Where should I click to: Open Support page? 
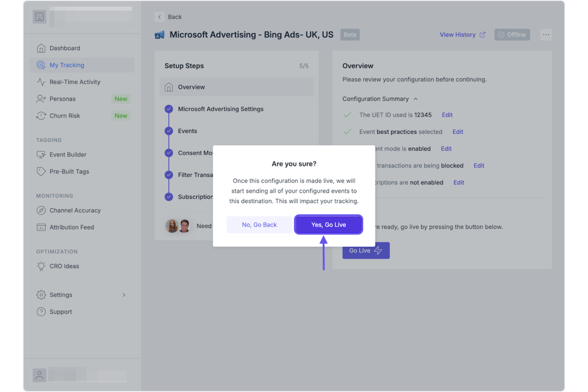coord(61,312)
